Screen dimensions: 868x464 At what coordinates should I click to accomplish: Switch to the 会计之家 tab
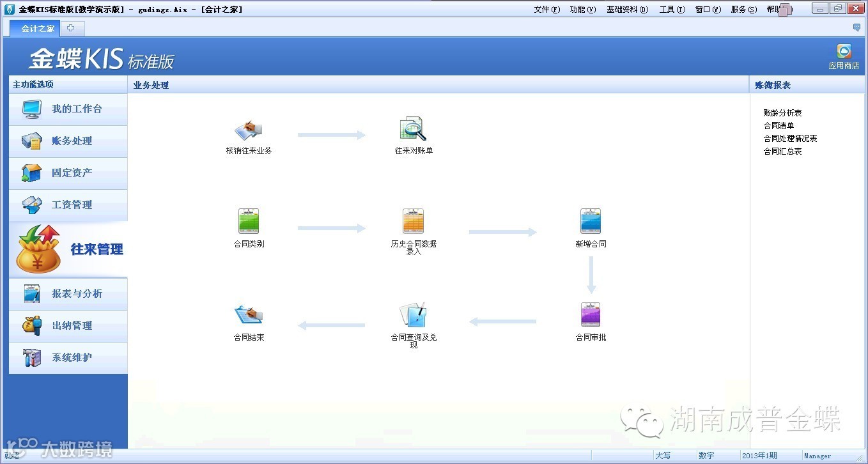pyautogui.click(x=35, y=28)
